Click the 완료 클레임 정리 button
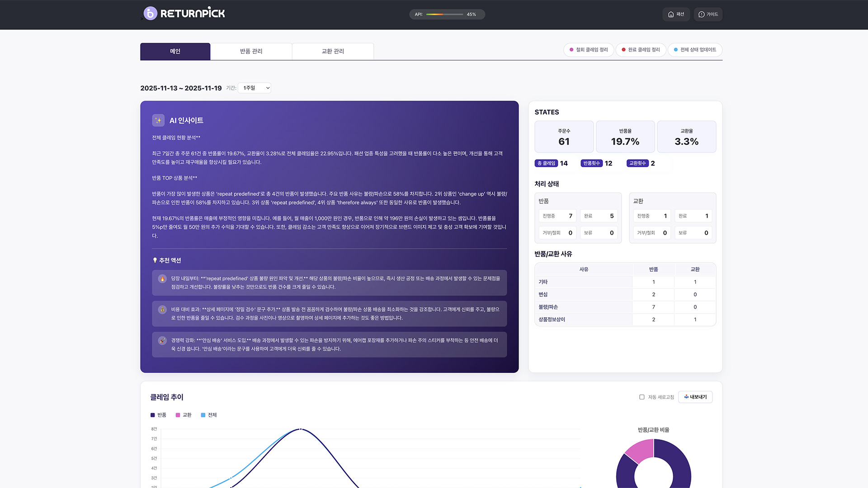The image size is (868, 488). 641,50
